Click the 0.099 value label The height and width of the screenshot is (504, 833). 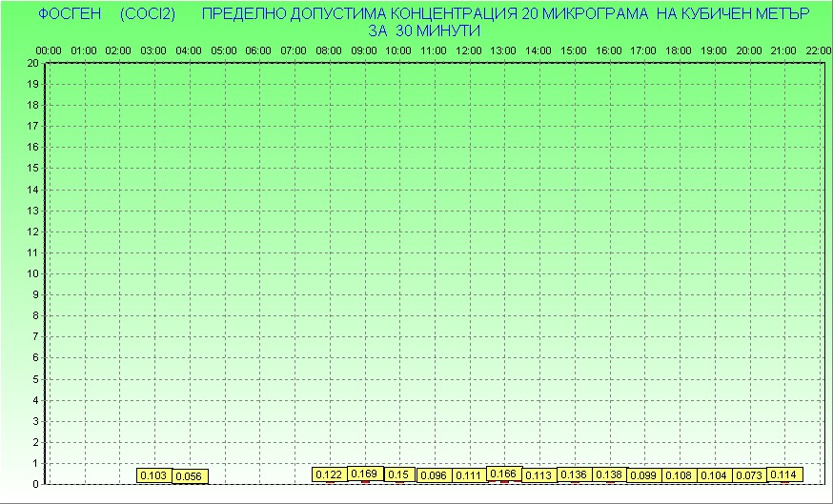pos(643,475)
